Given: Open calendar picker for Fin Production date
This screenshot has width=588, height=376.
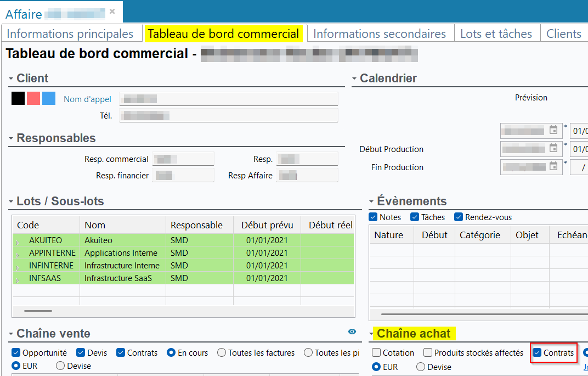Looking at the screenshot, I should tap(553, 167).
